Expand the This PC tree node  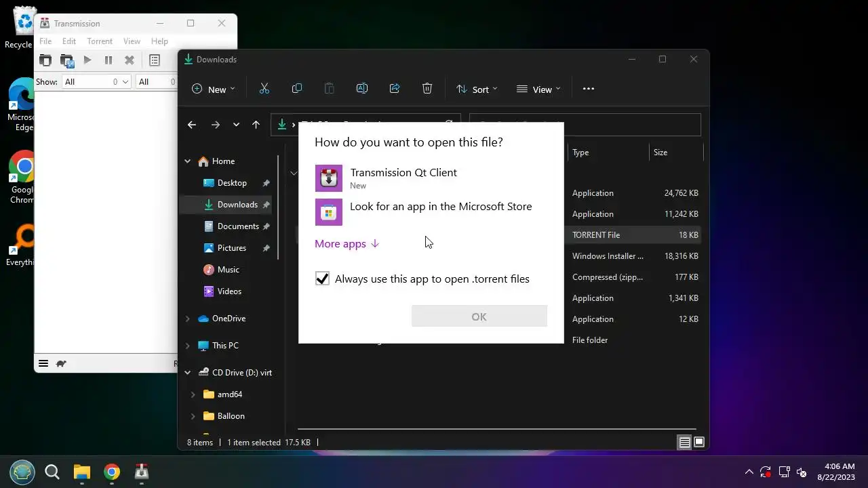pyautogui.click(x=188, y=346)
